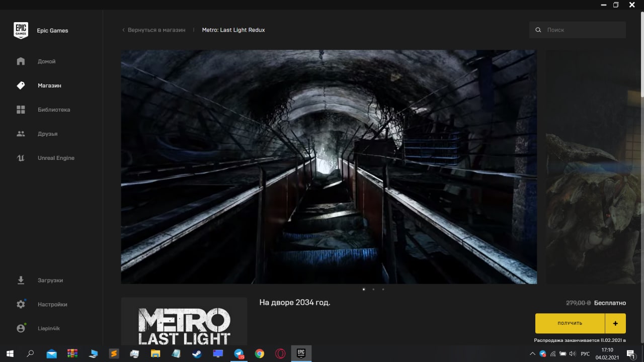Image resolution: width=644 pixels, height=362 pixels.
Task: Click the Metro Last Light logo image
Action: point(184,321)
